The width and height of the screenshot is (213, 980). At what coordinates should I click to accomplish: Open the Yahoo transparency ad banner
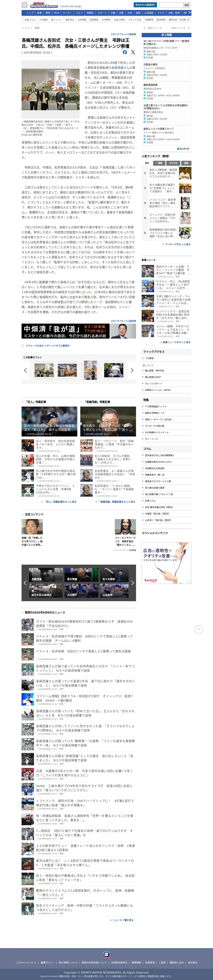click(x=166, y=563)
